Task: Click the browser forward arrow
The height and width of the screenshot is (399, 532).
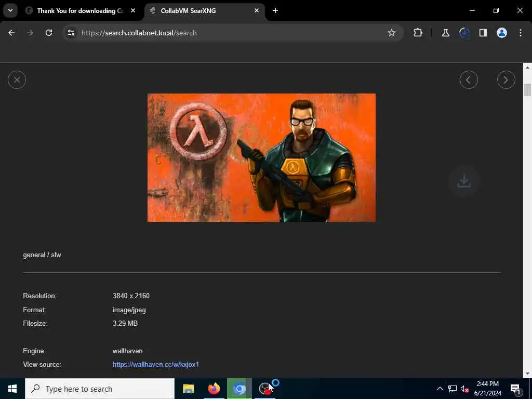Action: click(x=30, y=33)
